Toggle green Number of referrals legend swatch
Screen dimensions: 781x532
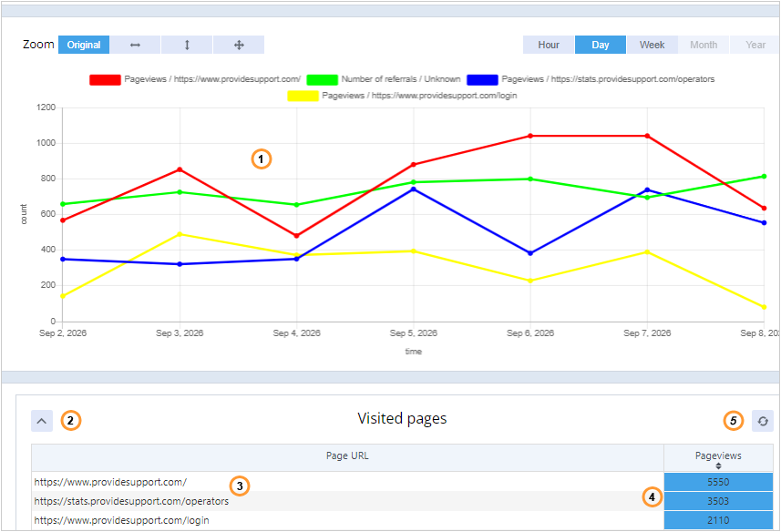(x=323, y=79)
